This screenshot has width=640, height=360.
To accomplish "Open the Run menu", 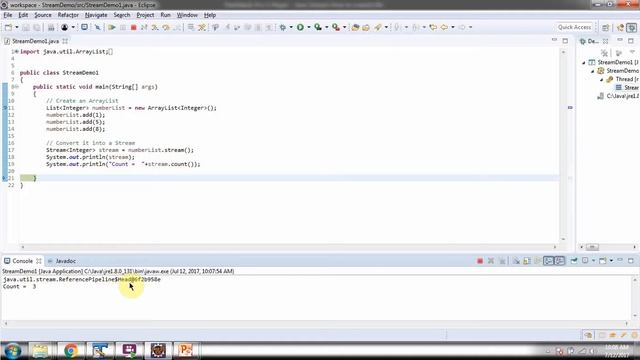I will [165, 15].
